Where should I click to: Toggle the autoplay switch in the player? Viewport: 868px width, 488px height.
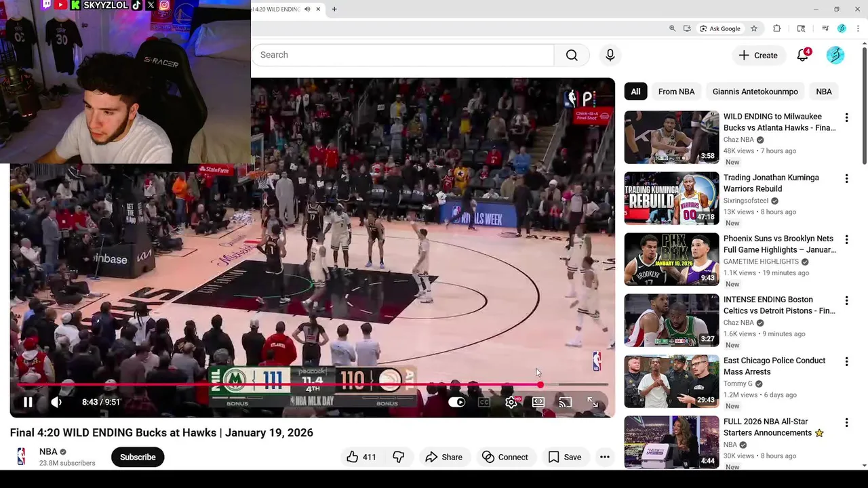(456, 402)
